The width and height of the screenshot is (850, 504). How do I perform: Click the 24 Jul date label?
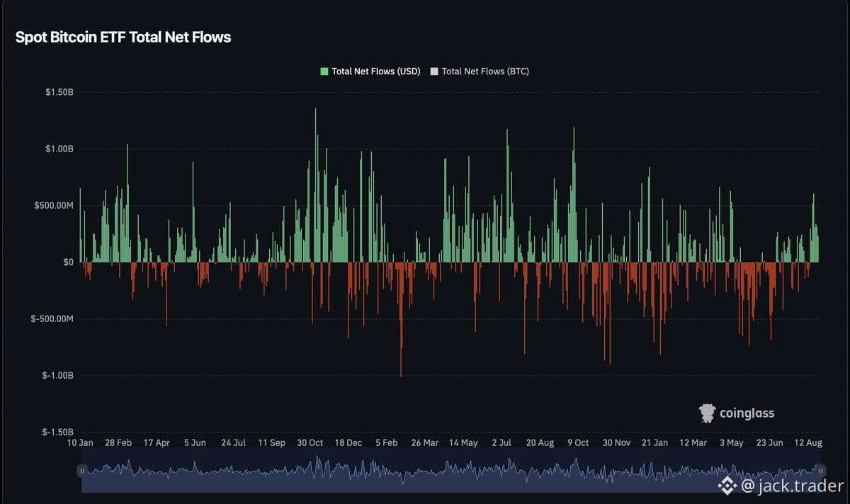(233, 443)
